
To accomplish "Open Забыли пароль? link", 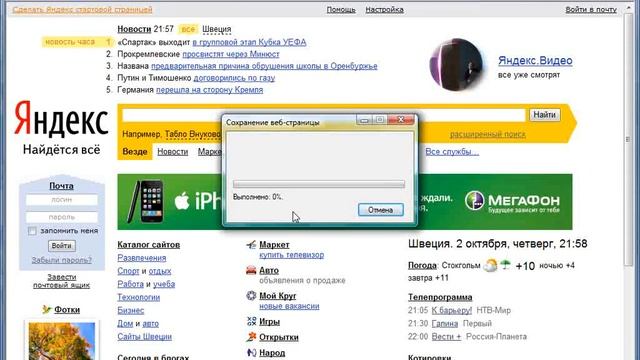I will pyautogui.click(x=62, y=260).
